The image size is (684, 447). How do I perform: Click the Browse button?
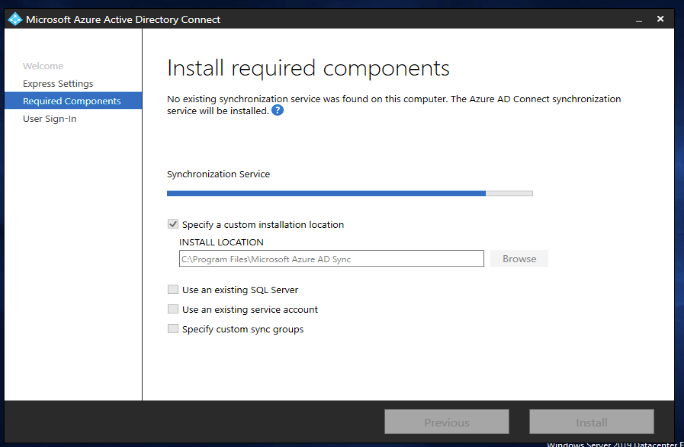click(x=519, y=259)
